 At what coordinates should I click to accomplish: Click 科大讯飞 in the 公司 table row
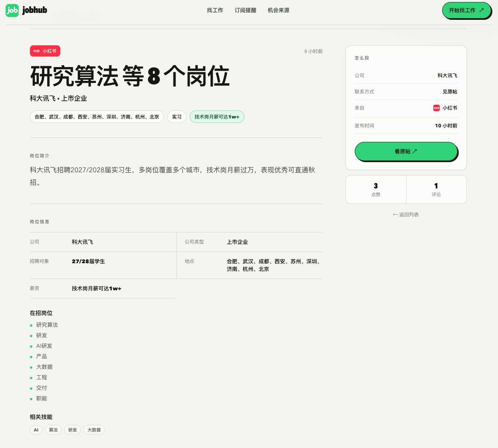click(83, 242)
